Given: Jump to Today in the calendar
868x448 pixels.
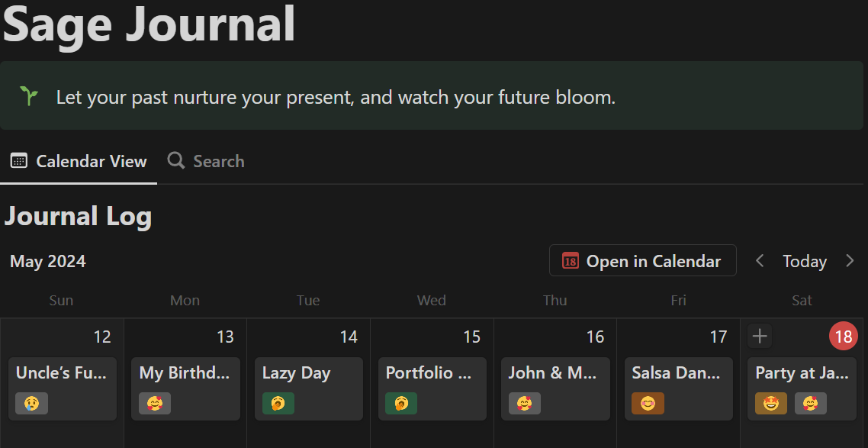Looking at the screenshot, I should coord(805,261).
